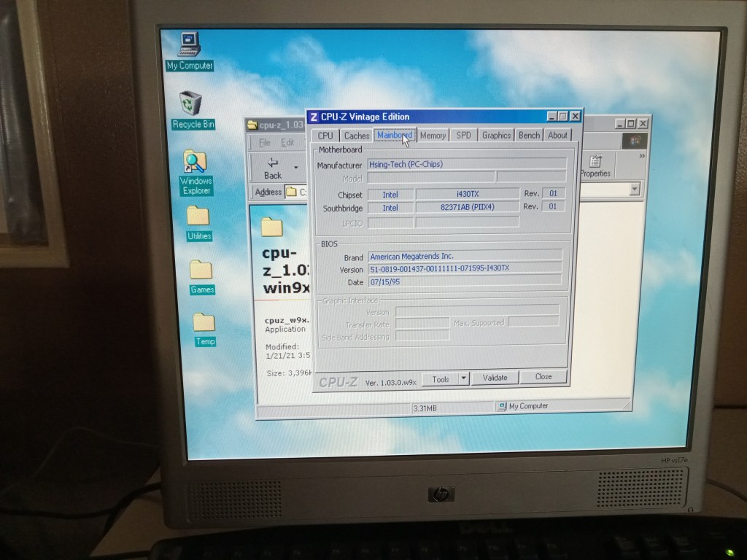747x560 pixels.
Task: Select the Games folder icon
Action: (201, 271)
